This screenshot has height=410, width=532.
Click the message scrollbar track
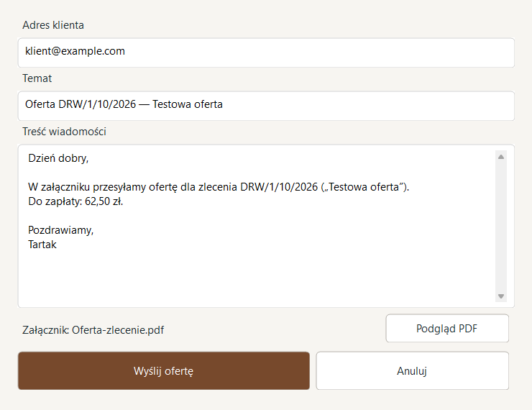click(501, 227)
